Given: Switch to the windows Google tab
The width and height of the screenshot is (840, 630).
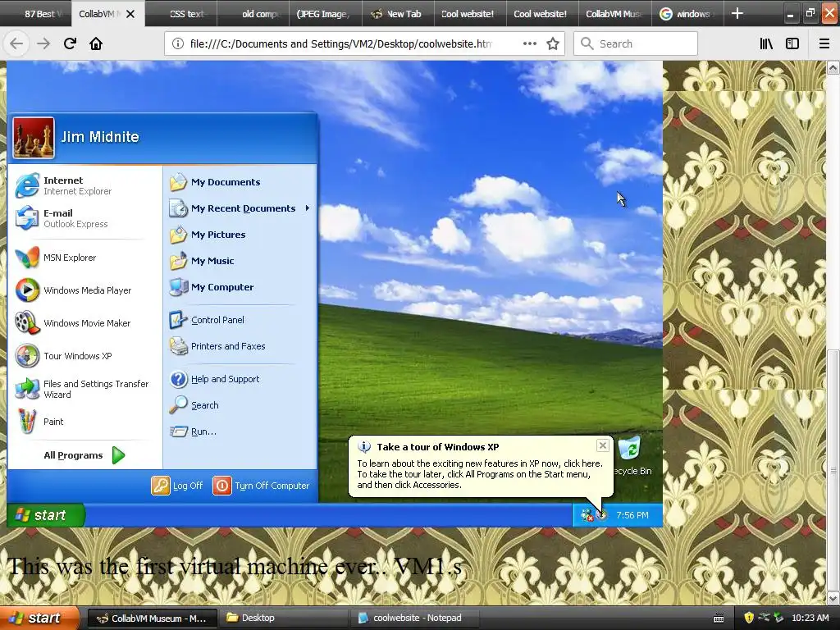Looking at the screenshot, I should (687, 14).
